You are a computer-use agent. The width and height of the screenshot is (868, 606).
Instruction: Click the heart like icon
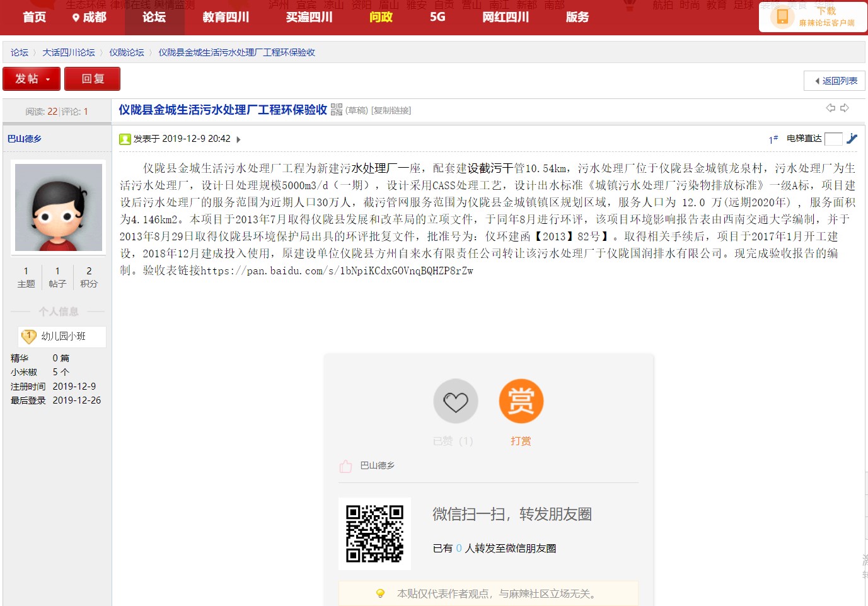click(455, 401)
